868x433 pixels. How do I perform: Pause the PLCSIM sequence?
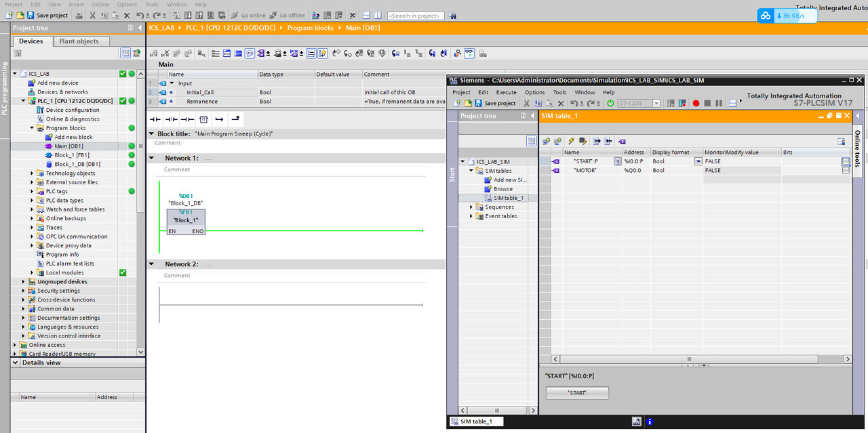pyautogui.click(x=719, y=103)
